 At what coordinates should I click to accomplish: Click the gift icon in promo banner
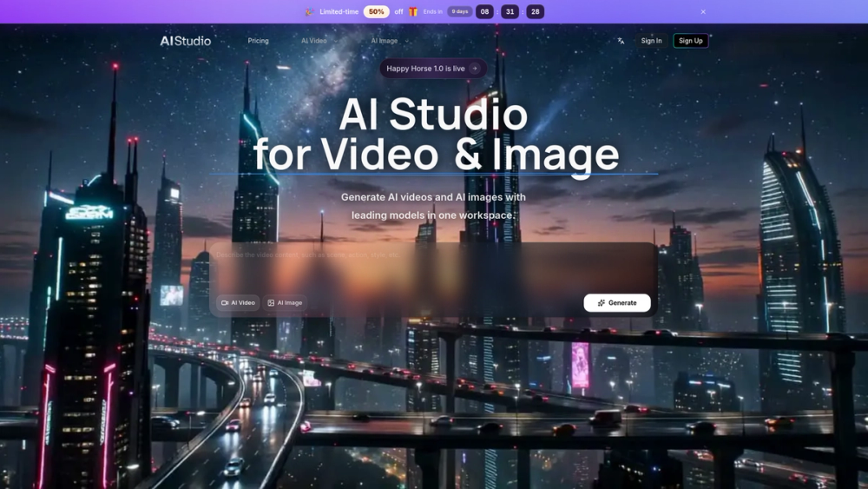pyautogui.click(x=413, y=11)
